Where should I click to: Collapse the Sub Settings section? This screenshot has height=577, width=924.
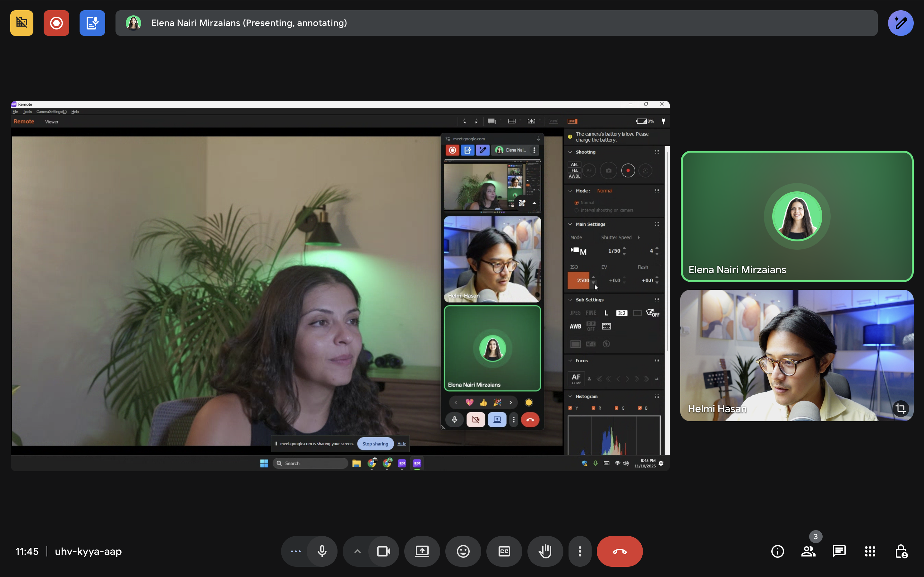570,300
